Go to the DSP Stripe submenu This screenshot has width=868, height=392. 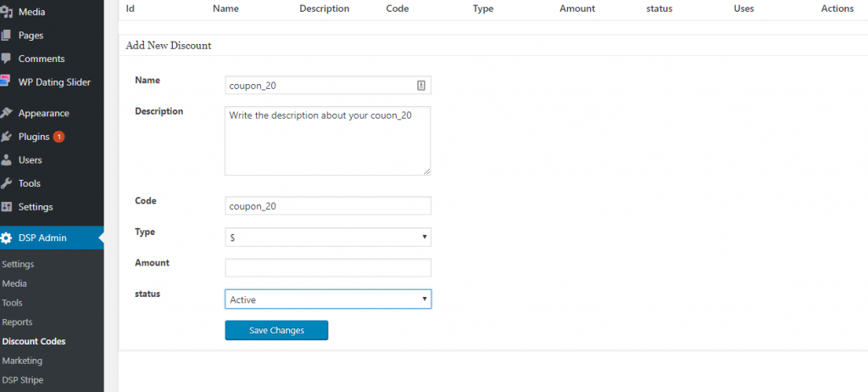click(x=23, y=380)
